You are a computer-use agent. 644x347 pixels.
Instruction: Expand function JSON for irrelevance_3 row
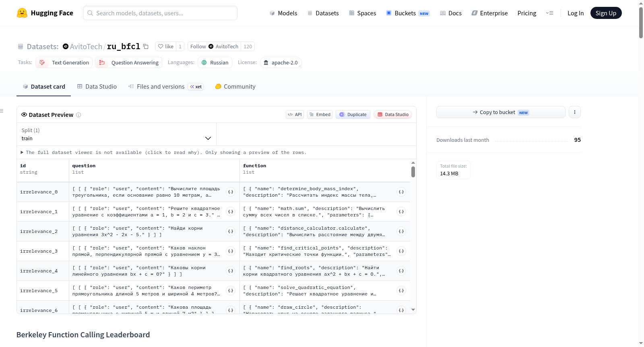[401, 251]
